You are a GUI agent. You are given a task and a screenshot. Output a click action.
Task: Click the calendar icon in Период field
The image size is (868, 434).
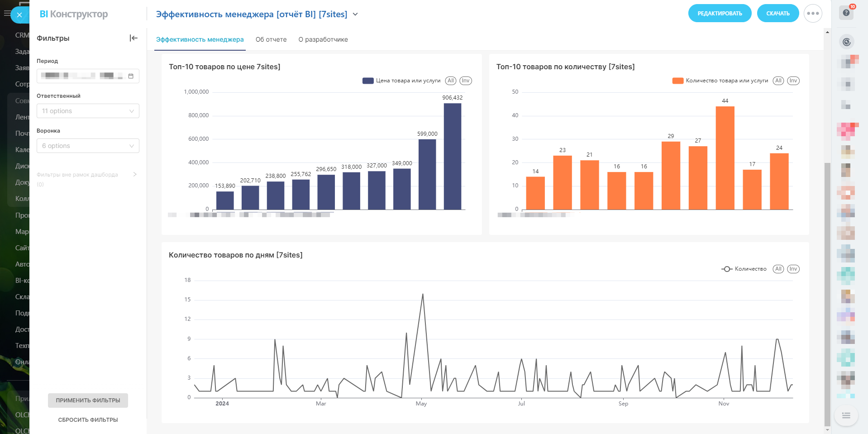click(131, 76)
